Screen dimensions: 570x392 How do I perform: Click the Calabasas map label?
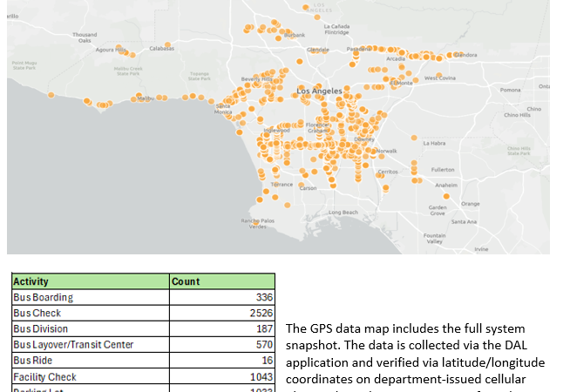161,48
